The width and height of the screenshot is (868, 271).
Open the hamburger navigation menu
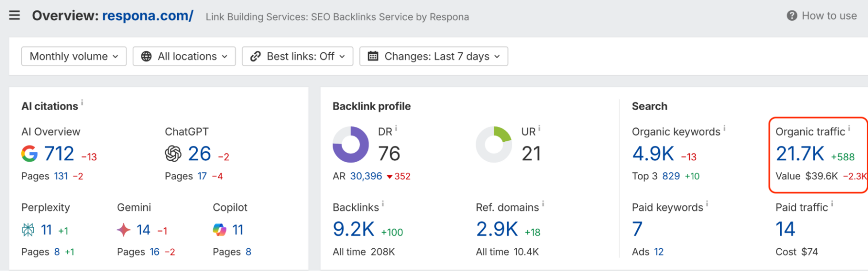click(x=14, y=15)
